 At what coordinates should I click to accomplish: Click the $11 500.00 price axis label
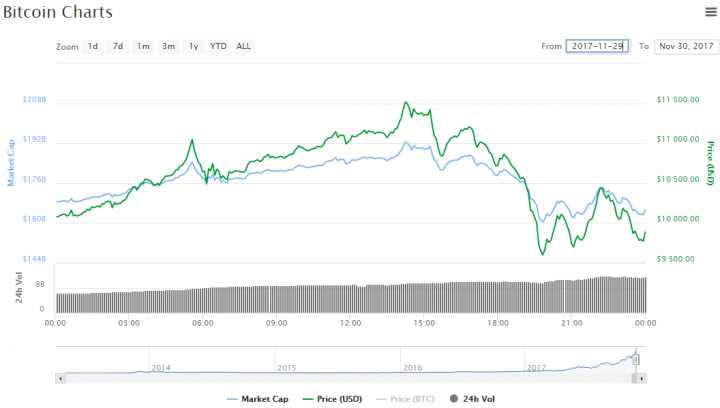[x=678, y=99]
